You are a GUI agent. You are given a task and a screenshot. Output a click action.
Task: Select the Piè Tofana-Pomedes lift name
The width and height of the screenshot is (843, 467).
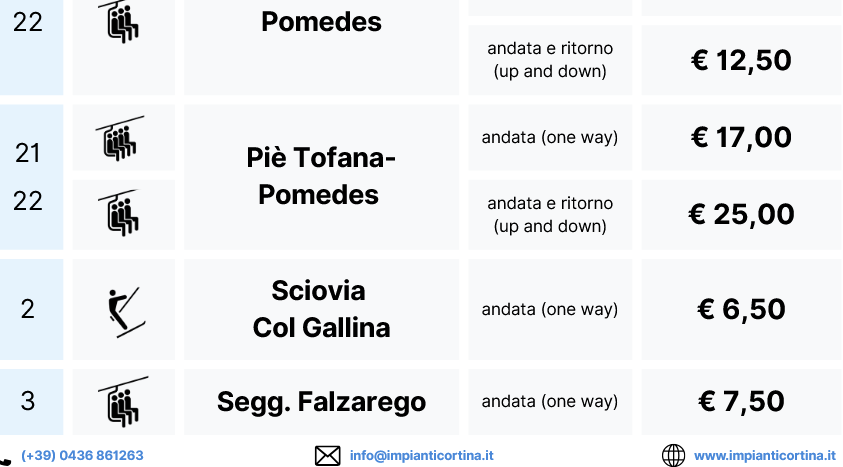point(319,176)
